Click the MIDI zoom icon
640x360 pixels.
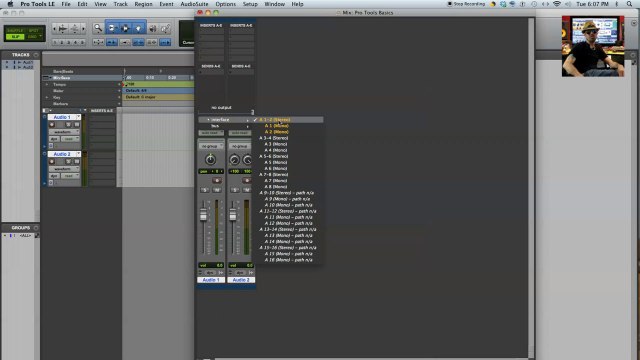click(x=75, y=29)
